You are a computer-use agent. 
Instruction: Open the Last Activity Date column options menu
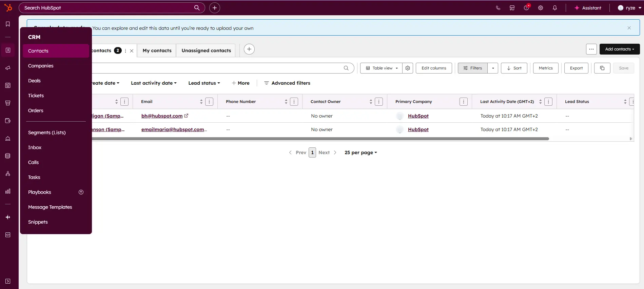(548, 102)
